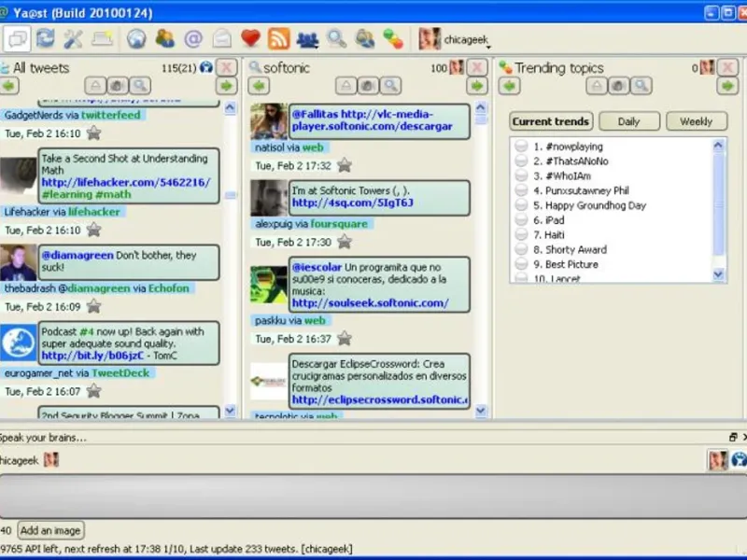Star the natisol tweet from 17:32
The height and width of the screenshot is (560, 747).
click(344, 165)
